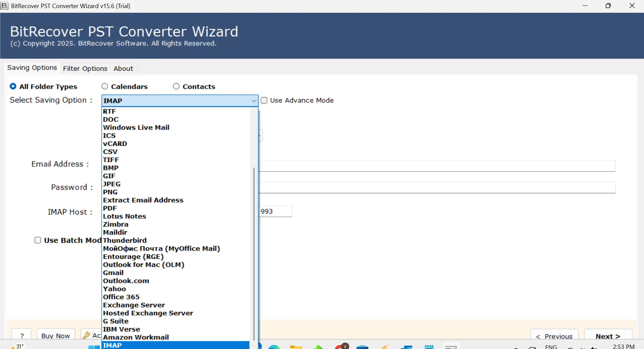
Task: Select the Contacts radio button
Action: click(176, 86)
